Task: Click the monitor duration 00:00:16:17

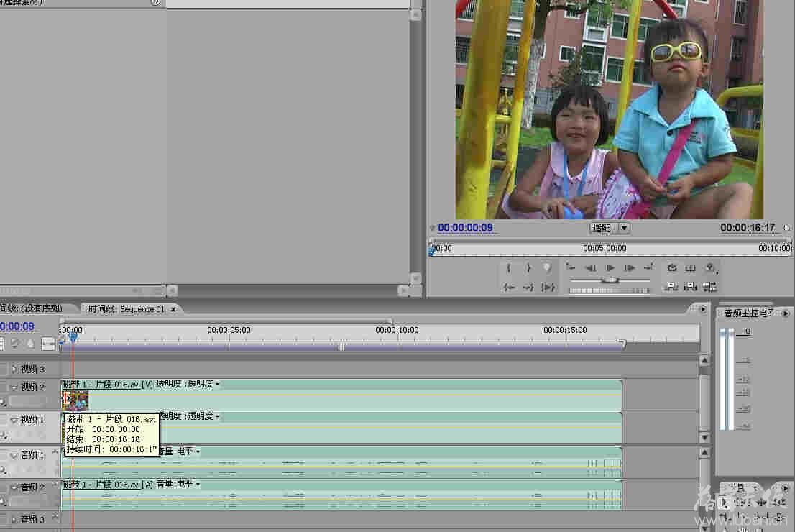Action: tap(748, 228)
